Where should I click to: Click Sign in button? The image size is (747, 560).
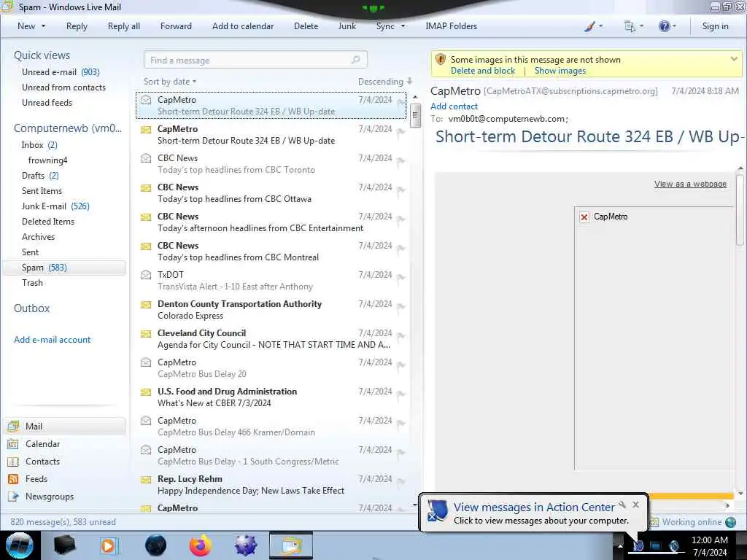tap(715, 26)
